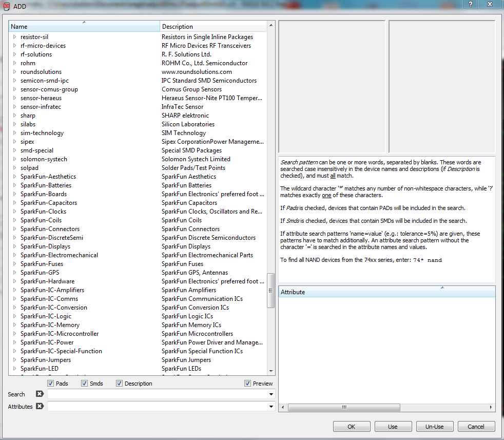This screenshot has height=440, width=504.
Task: Sort by Description column header
Action: click(213, 26)
